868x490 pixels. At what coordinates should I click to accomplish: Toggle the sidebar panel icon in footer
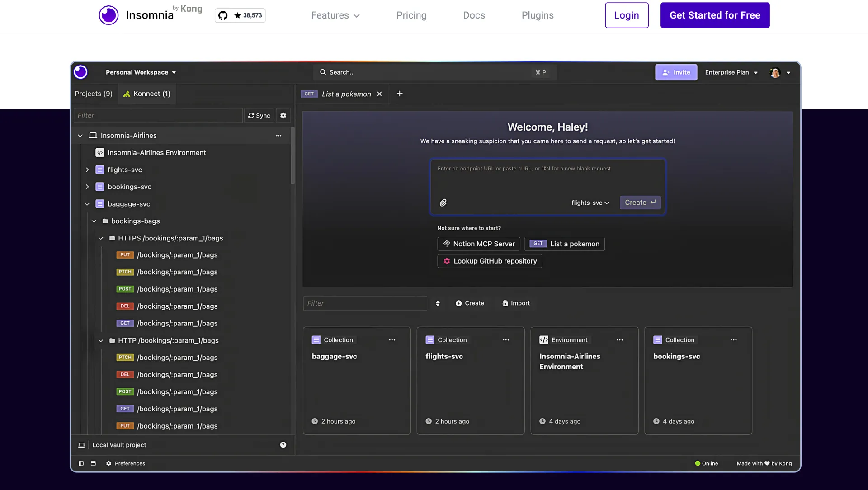click(81, 463)
